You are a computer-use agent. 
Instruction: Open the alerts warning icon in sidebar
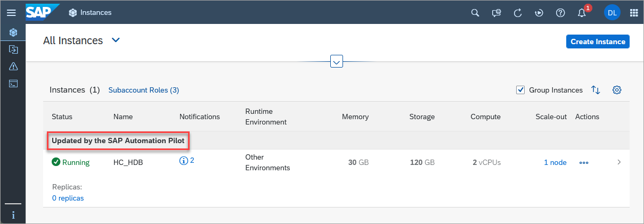pos(13,66)
